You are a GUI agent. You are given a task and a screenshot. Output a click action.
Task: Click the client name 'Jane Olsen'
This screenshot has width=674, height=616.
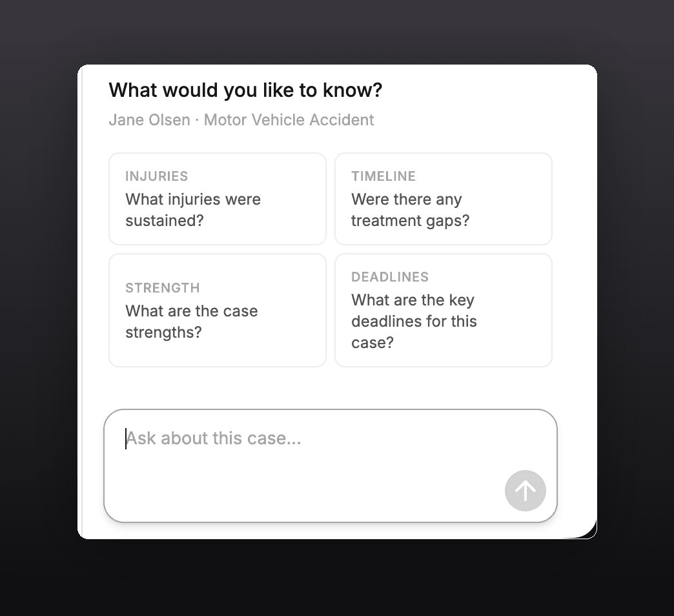tap(149, 120)
